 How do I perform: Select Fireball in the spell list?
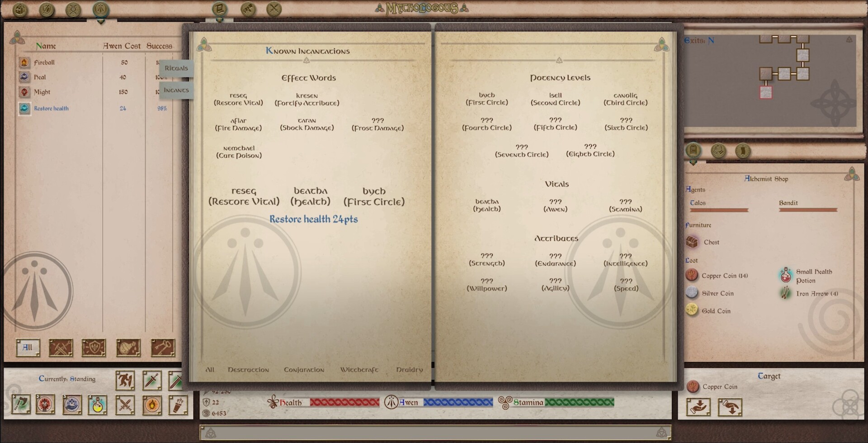[44, 62]
